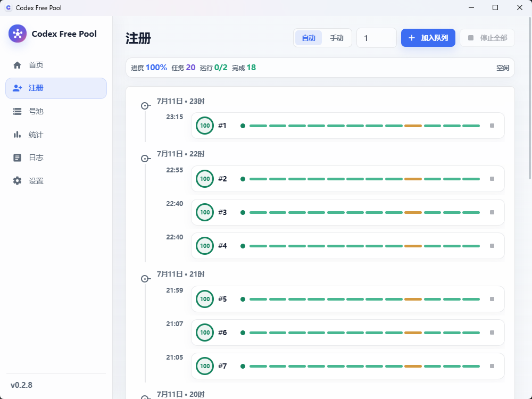The height and width of the screenshot is (399, 532).
Task: Focus the task count input field
Action: click(x=377, y=38)
